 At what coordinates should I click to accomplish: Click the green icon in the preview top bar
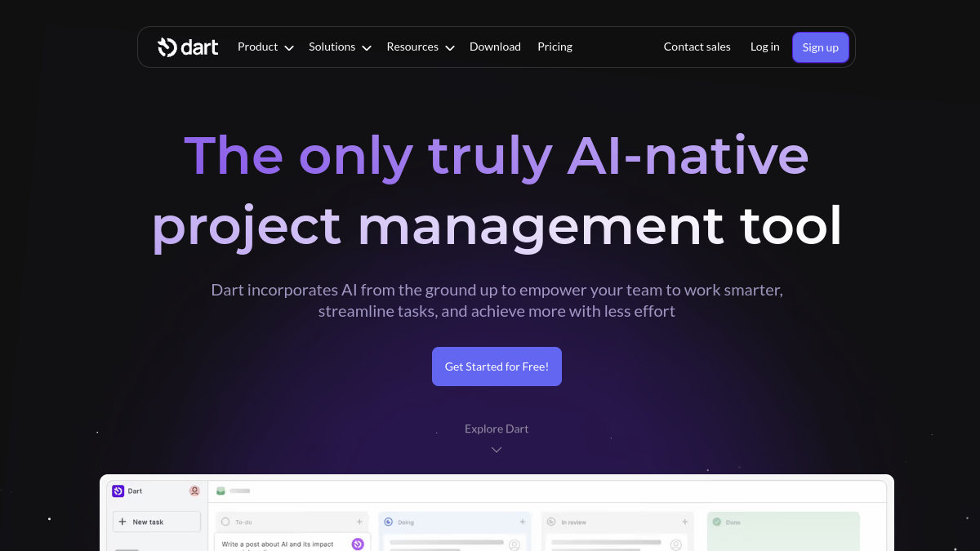(x=220, y=491)
